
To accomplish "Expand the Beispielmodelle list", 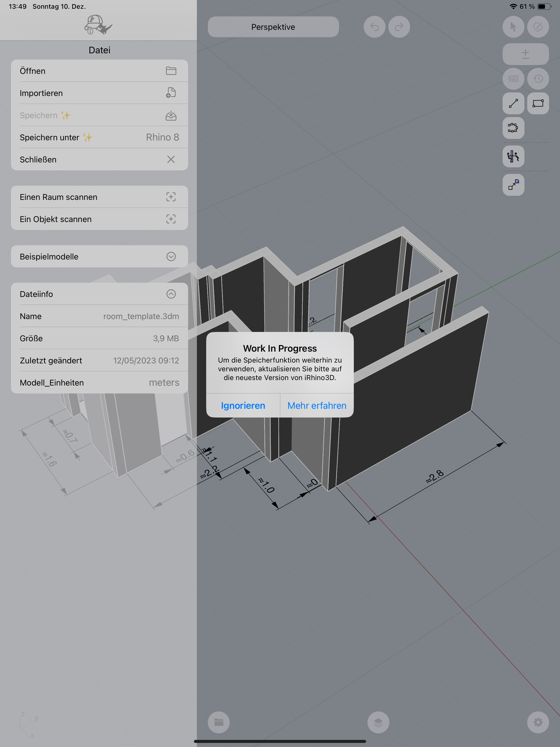I will point(171,257).
